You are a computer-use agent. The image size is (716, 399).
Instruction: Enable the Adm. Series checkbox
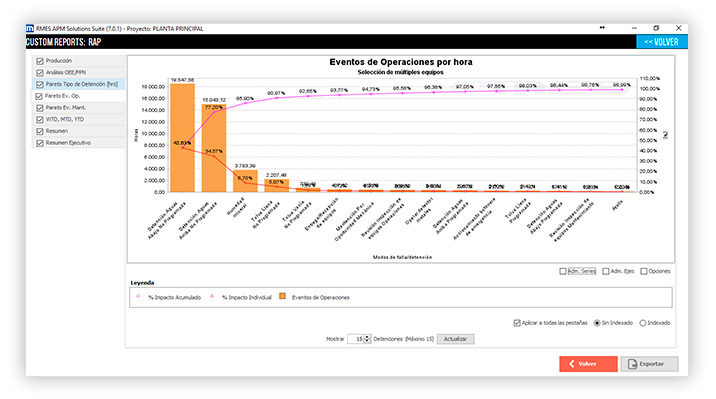pos(563,271)
